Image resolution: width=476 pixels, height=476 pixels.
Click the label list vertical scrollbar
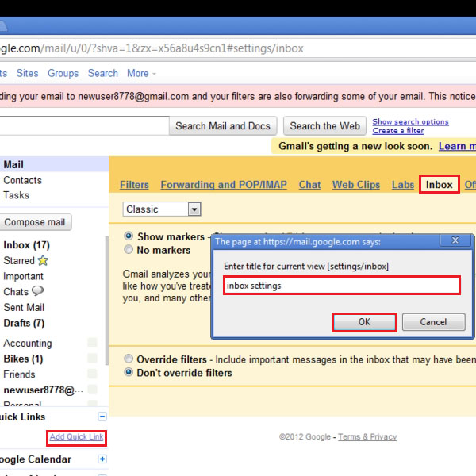coord(106,301)
